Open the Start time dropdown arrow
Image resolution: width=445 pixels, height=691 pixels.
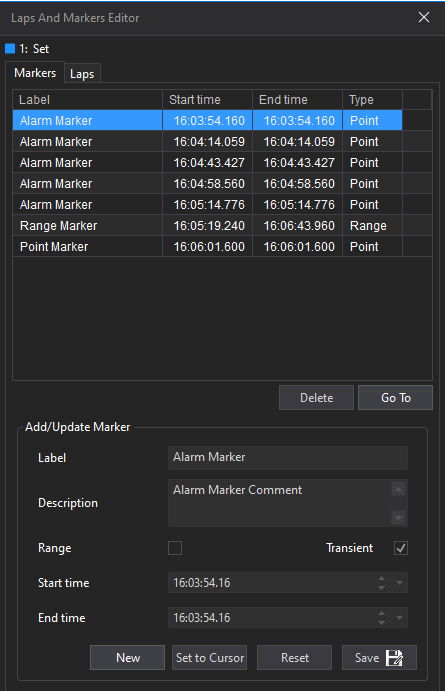399,583
